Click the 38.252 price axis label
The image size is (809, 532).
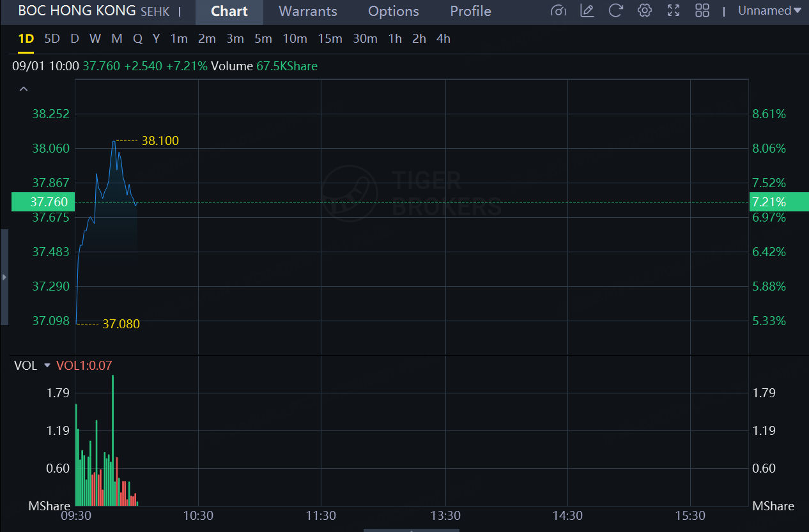[50, 114]
